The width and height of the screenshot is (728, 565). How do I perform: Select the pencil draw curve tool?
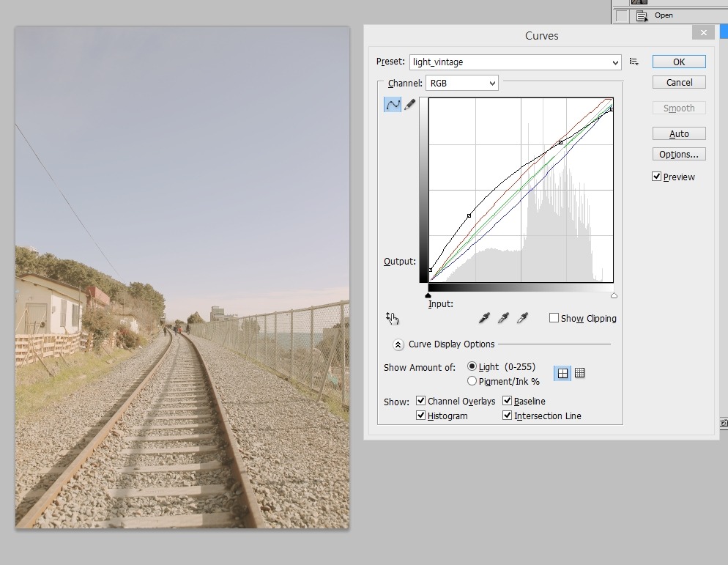410,105
